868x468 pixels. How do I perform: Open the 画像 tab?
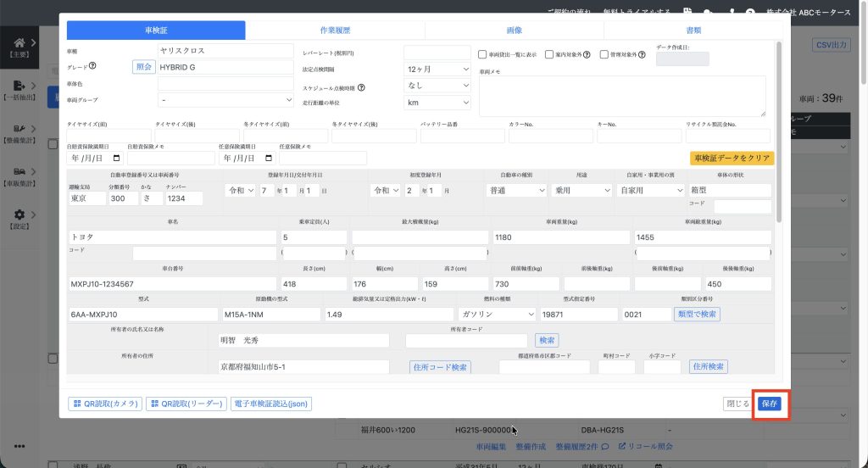(x=514, y=30)
